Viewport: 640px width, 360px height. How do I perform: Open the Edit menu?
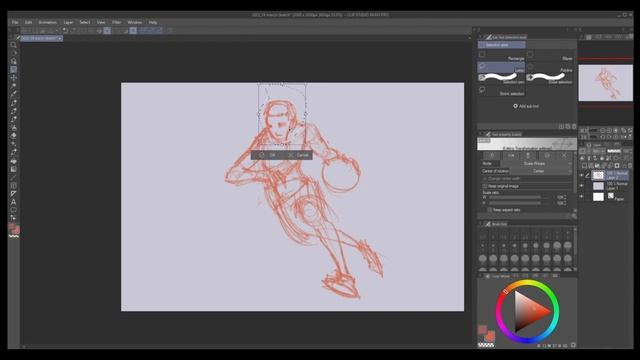click(28, 22)
